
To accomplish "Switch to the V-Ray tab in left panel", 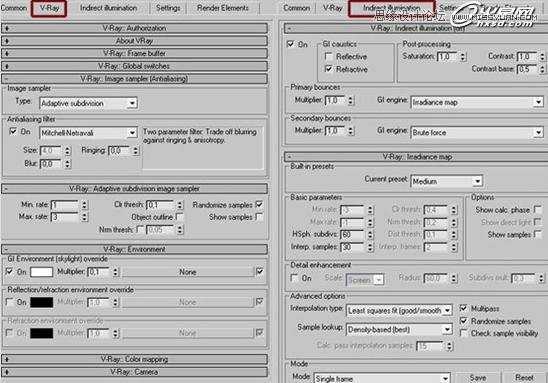I will click(x=49, y=8).
